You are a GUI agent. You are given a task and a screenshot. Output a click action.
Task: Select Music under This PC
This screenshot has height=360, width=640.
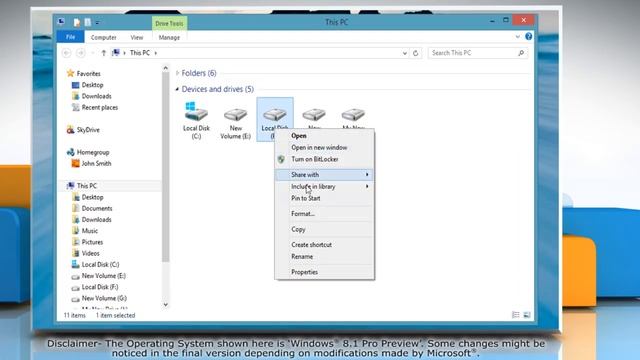point(89,231)
